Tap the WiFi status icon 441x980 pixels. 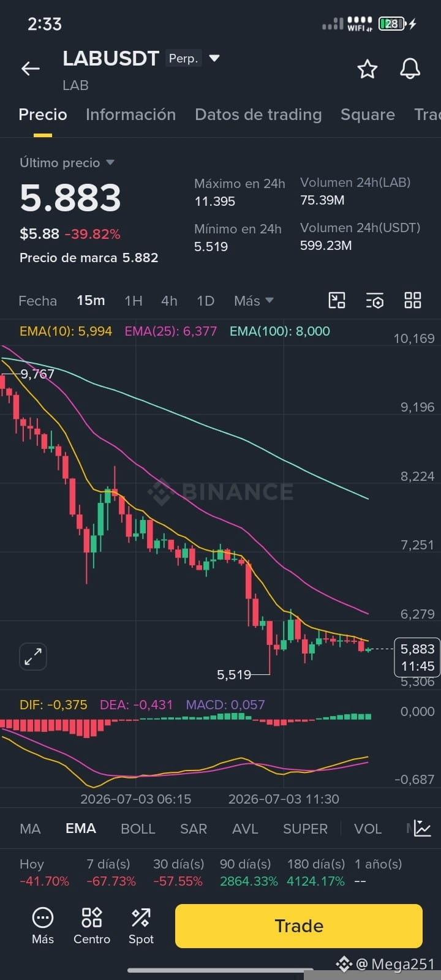point(360,24)
